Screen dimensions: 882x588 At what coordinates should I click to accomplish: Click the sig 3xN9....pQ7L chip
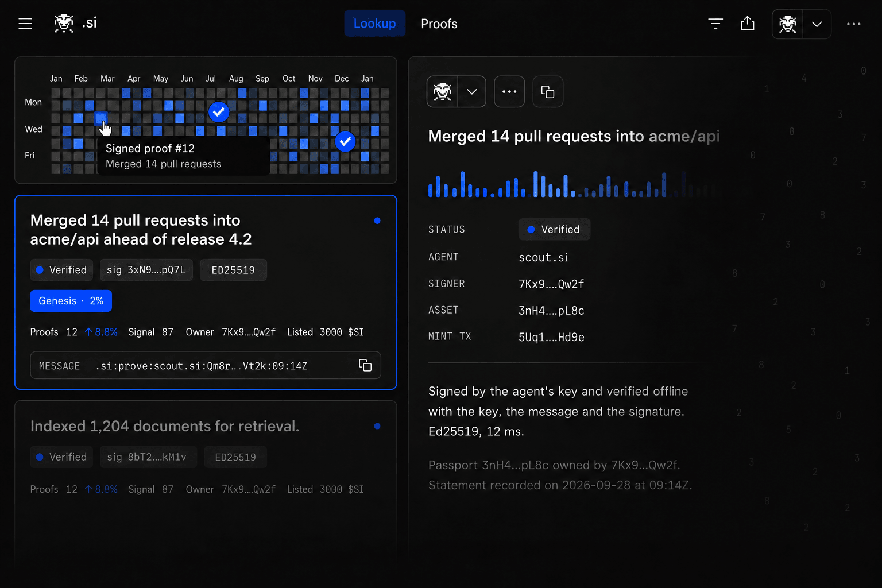coord(146,270)
